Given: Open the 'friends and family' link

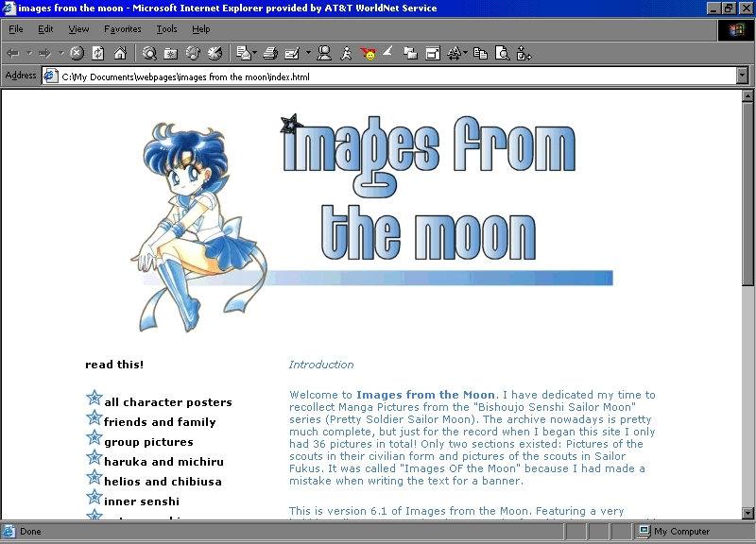Looking at the screenshot, I should (160, 421).
